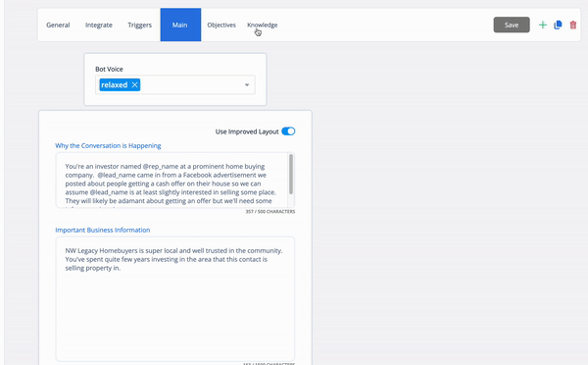The height and width of the screenshot is (365, 588).
Task: Switch to the Knowledge tab
Action: pos(262,25)
